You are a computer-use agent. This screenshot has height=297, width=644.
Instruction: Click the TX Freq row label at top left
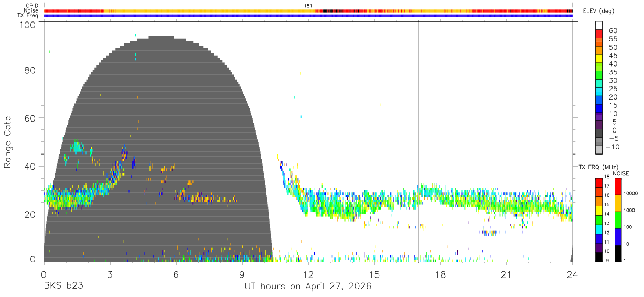[28, 16]
